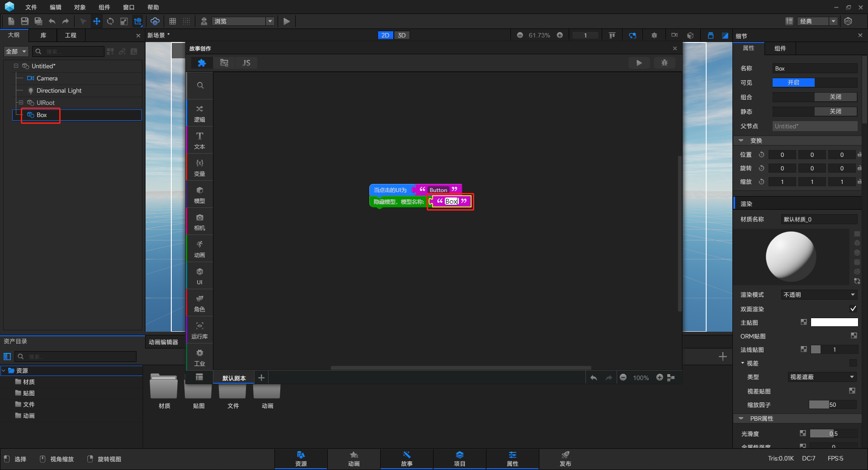Close the 故事创作 window
Screen dimensions: 868x470
(x=675, y=48)
